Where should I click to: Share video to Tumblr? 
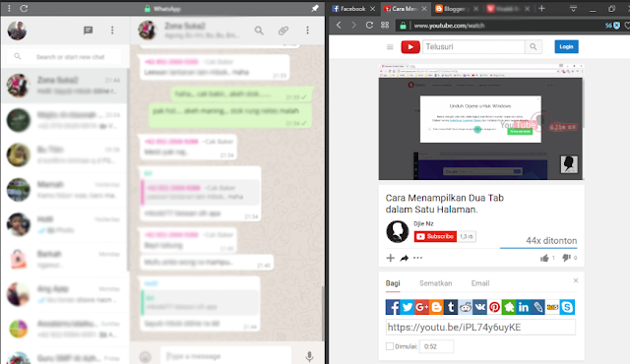451,307
